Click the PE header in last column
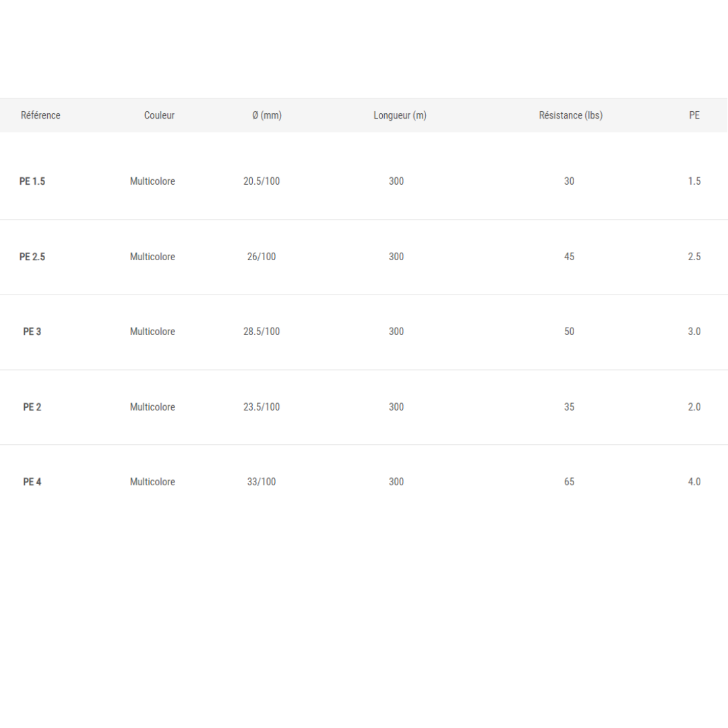Image resolution: width=728 pixels, height=728 pixels. click(694, 115)
